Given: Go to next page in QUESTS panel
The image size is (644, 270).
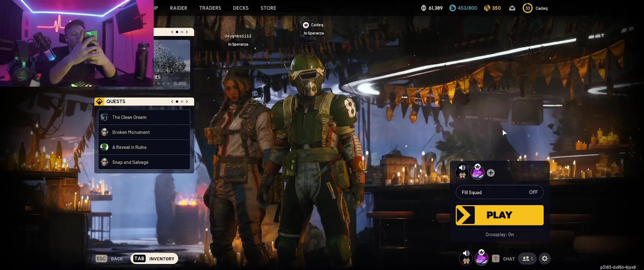Looking at the screenshot, I should point(187,101).
